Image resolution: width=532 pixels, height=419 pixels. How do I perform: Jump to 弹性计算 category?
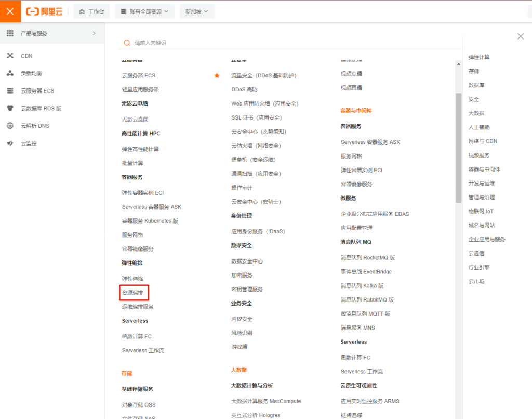click(478, 57)
